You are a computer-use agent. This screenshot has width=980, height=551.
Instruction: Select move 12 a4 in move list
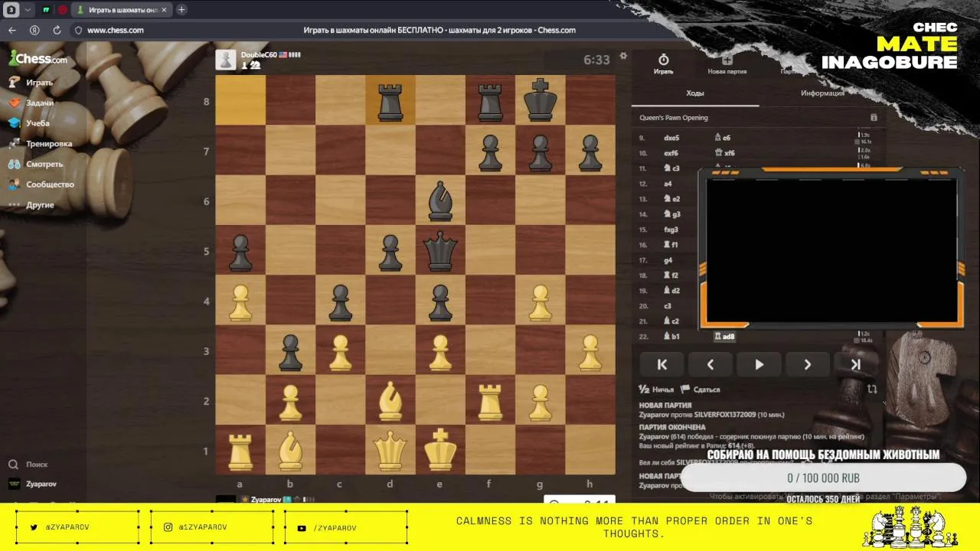(x=668, y=184)
